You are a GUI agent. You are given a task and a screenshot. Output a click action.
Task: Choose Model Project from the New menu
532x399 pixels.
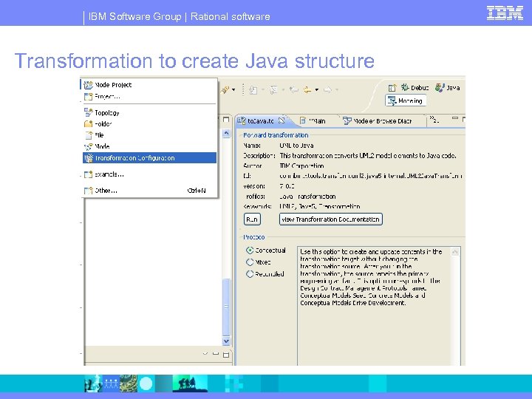pos(149,85)
